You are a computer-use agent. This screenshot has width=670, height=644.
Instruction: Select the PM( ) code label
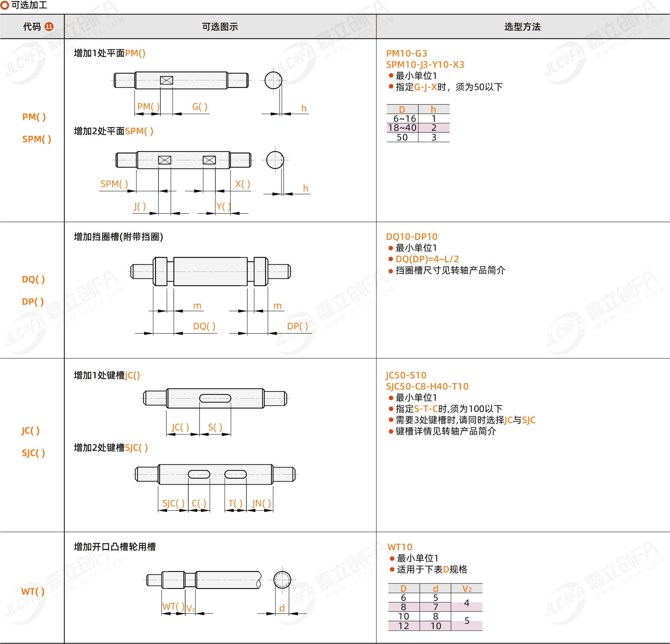coord(34,117)
